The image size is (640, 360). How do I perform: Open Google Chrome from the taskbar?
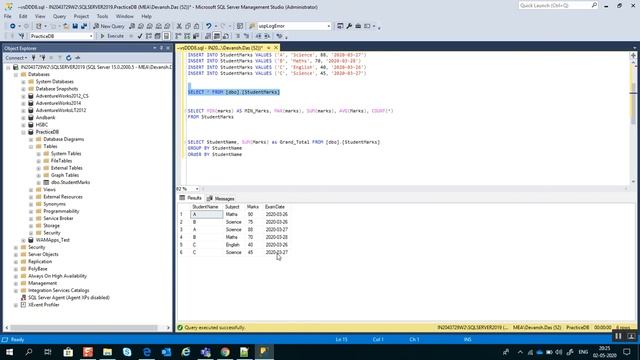click(x=225, y=352)
